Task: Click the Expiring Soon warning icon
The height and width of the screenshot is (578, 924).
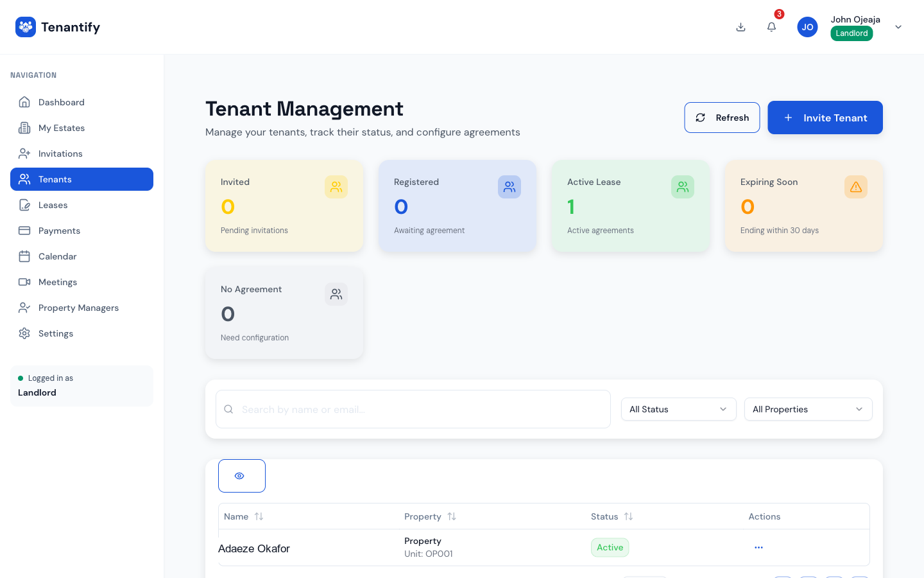Action: (856, 187)
